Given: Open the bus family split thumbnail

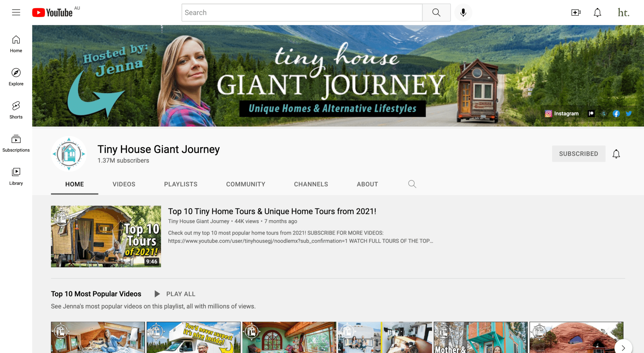Looking at the screenshot, I should click(385, 337).
